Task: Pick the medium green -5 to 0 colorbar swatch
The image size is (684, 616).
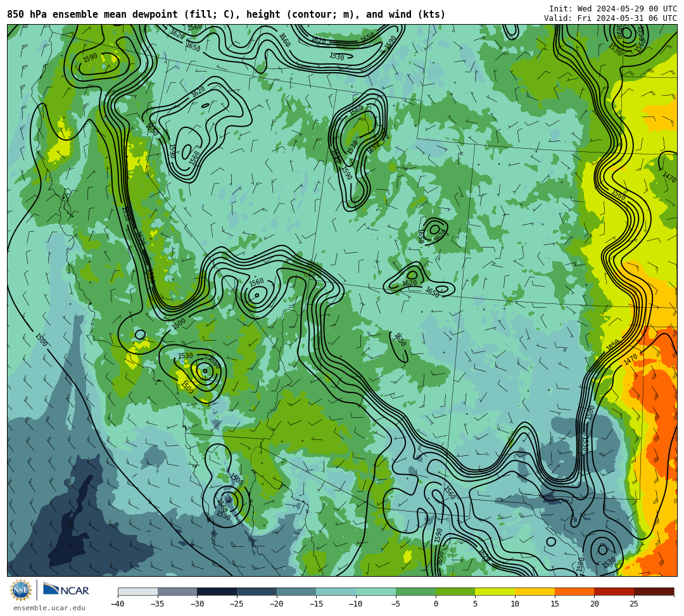Action: [415, 592]
